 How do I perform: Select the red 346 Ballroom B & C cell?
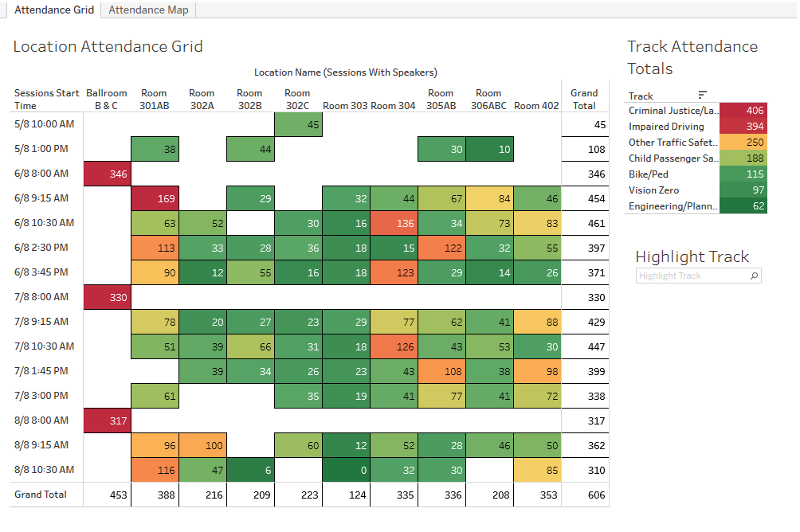pyautogui.click(x=107, y=174)
